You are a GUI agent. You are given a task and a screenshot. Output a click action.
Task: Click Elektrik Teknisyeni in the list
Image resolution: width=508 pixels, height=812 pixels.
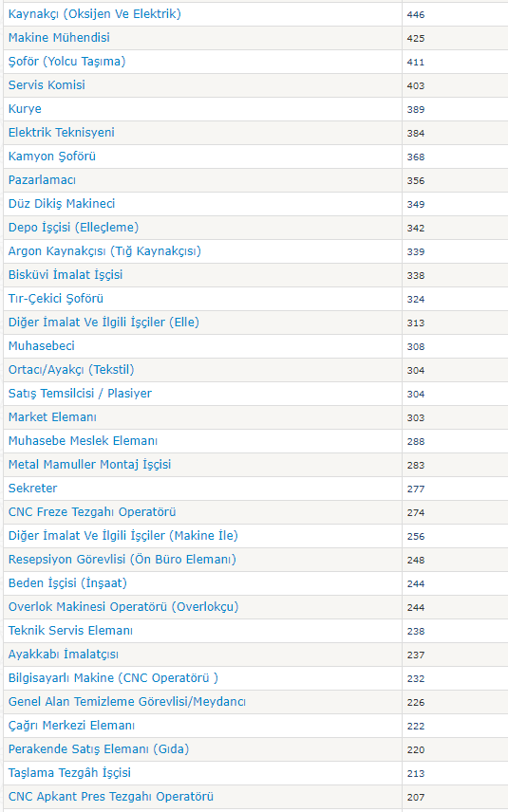coord(61,133)
